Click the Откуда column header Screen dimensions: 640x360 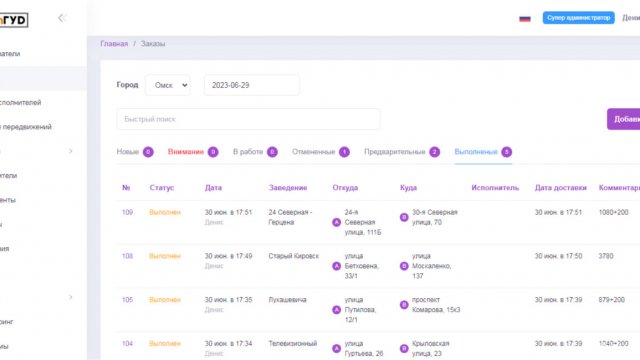345,188
